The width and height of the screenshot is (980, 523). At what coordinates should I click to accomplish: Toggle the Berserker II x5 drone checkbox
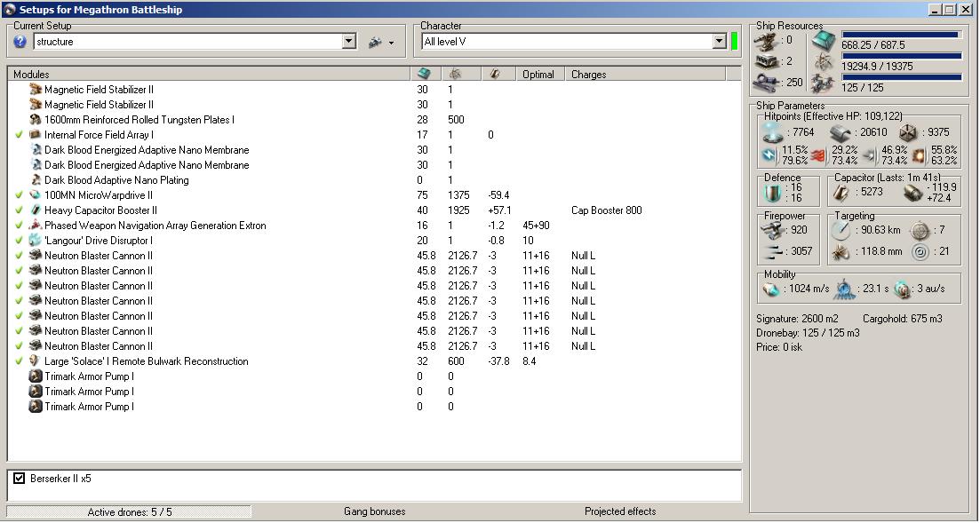tap(20, 479)
